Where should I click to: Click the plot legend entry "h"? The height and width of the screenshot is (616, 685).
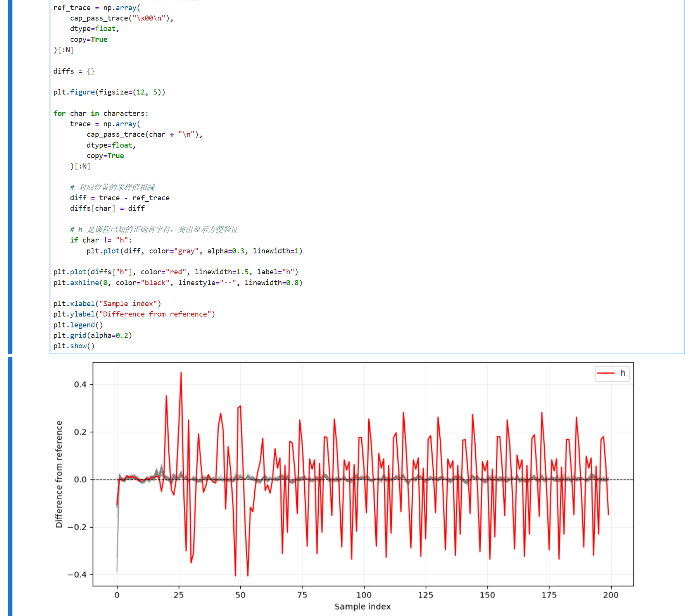[612, 373]
